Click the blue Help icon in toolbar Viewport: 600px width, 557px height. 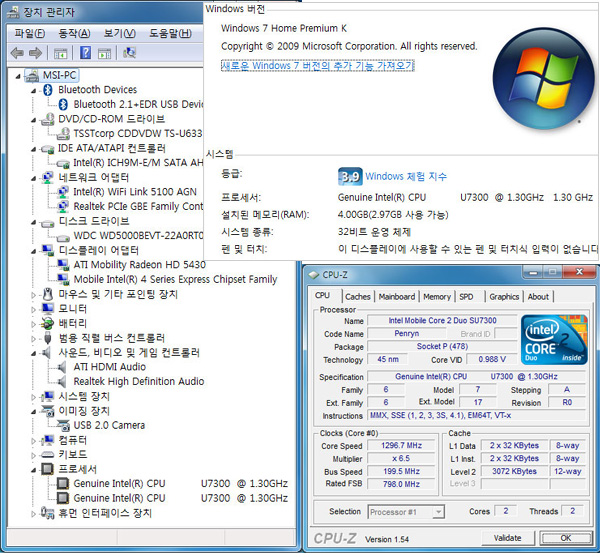point(84,53)
